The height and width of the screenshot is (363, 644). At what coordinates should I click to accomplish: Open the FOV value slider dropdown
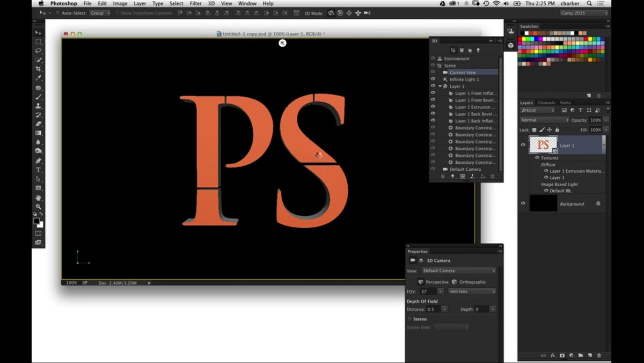click(x=441, y=292)
